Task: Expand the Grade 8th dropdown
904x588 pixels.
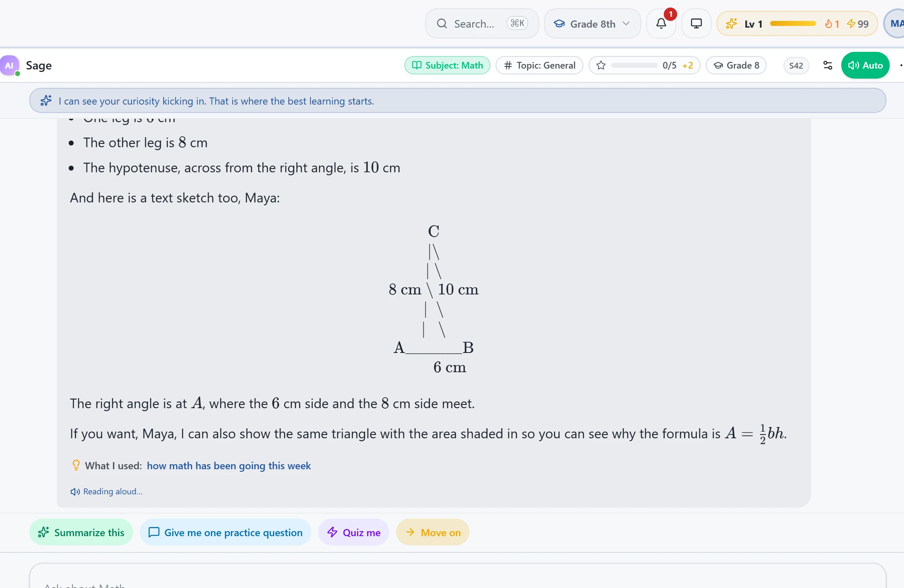Action: click(x=592, y=23)
